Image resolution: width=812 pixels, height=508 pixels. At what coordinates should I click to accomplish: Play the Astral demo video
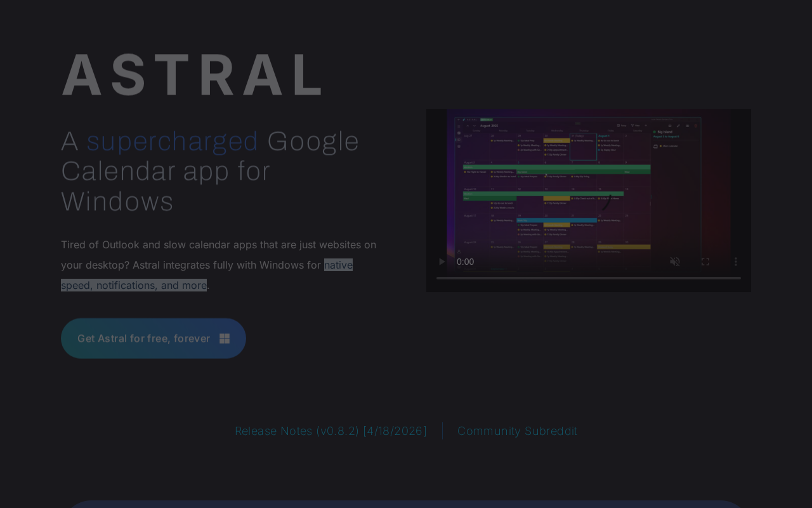coord(442,262)
